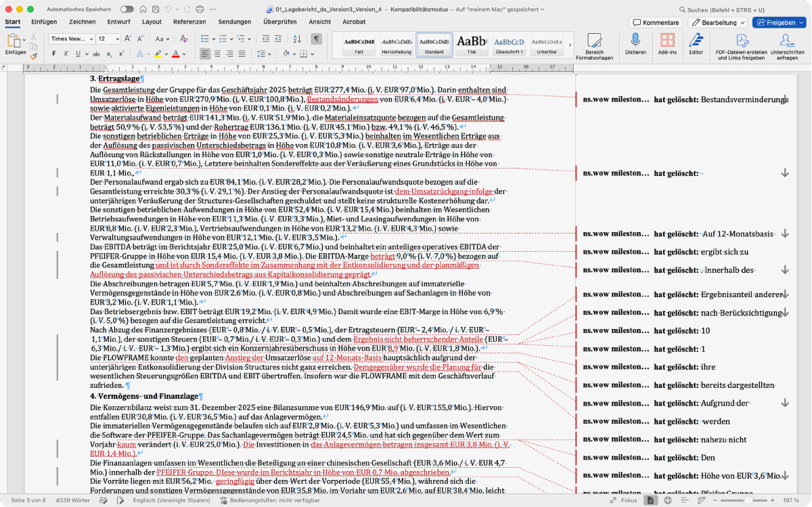
Task: Apply the Überschrift 1 style
Action: click(x=509, y=45)
